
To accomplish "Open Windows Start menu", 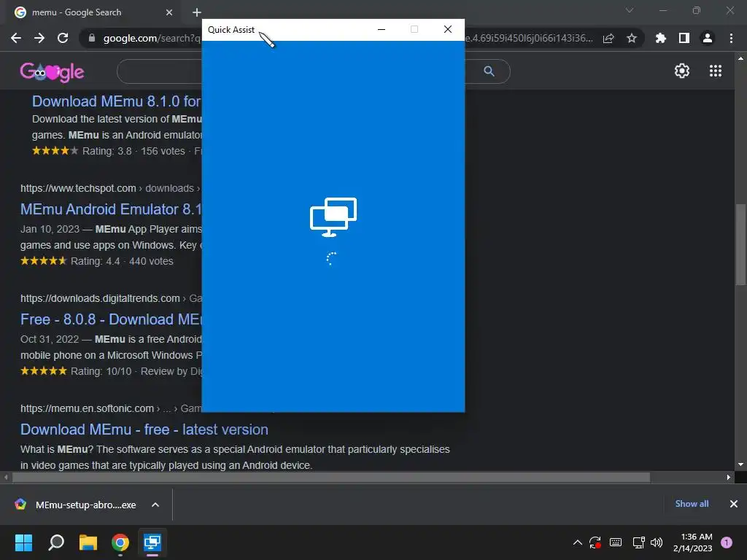I will (x=23, y=542).
